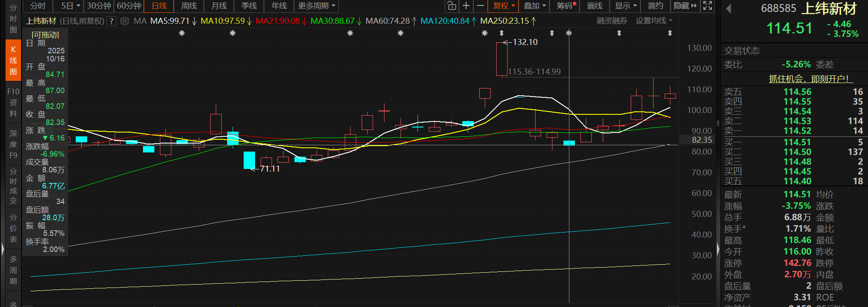Zoom out with the minus icon
The image size is (868, 307).
[x=480, y=6]
